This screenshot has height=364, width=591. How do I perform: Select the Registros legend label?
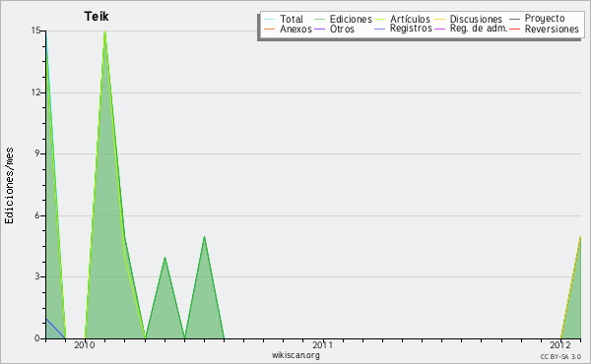(411, 29)
